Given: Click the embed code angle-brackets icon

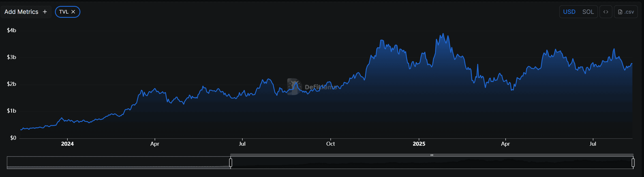Looking at the screenshot, I should click(x=606, y=12).
